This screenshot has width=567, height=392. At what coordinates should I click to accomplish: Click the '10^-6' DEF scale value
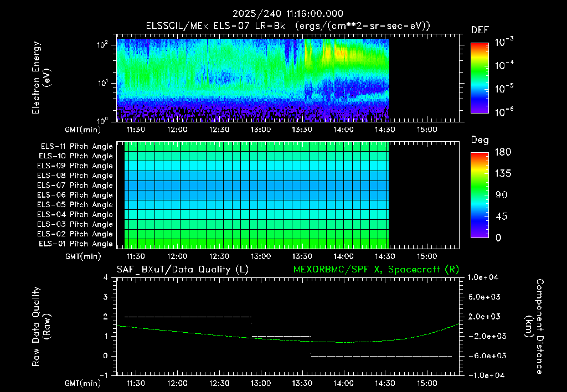pyautogui.click(x=504, y=112)
